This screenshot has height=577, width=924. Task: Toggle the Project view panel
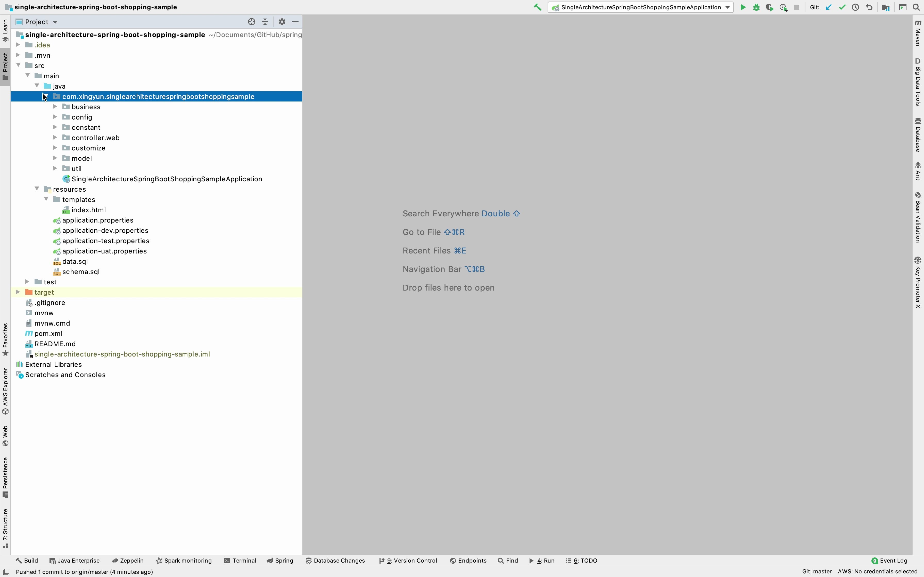(6, 62)
